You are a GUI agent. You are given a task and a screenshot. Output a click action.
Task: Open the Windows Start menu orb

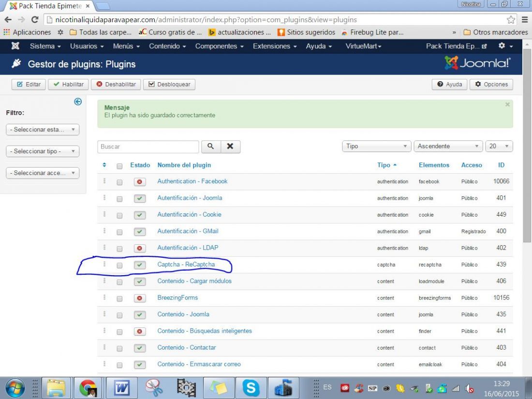[15, 388]
